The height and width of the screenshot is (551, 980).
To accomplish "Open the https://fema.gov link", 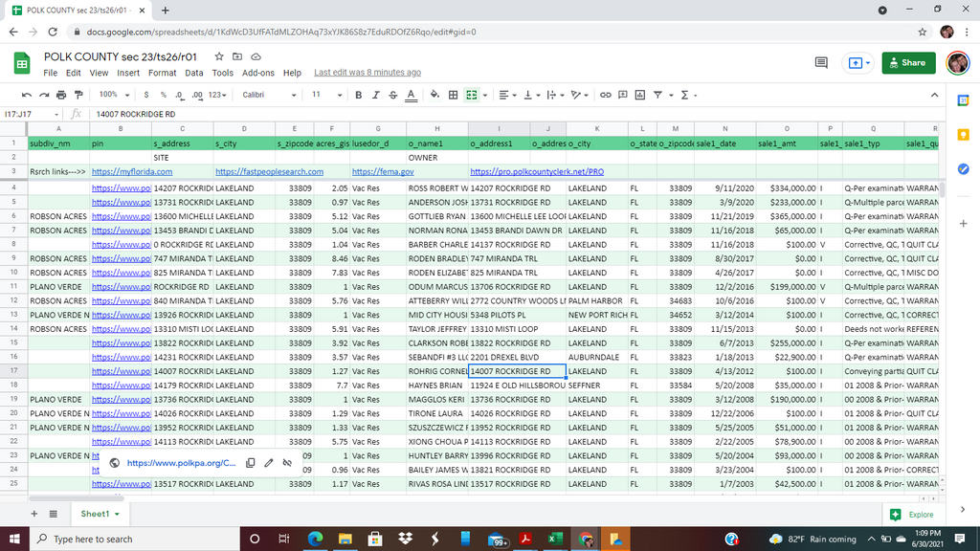I will [x=383, y=172].
